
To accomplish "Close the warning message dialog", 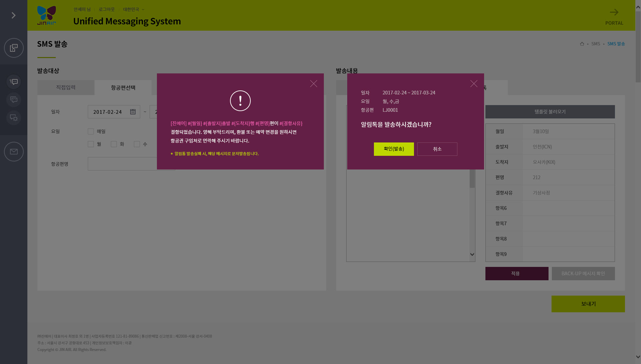I will [x=313, y=84].
